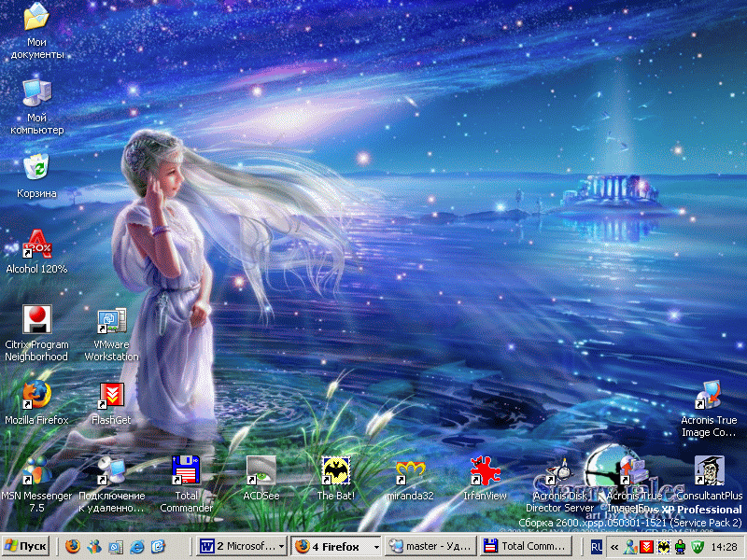Click the green figure tray icon
The height and width of the screenshot is (560, 747).
point(681,546)
